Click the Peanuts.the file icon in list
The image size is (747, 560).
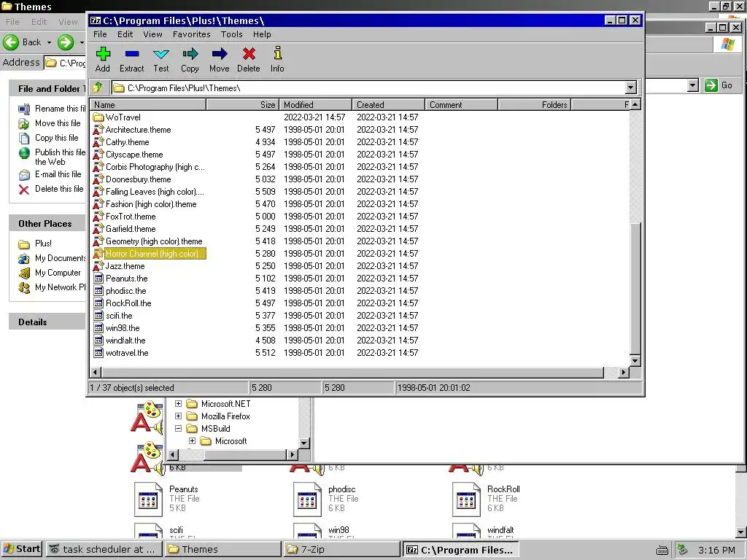pyautogui.click(x=98, y=278)
